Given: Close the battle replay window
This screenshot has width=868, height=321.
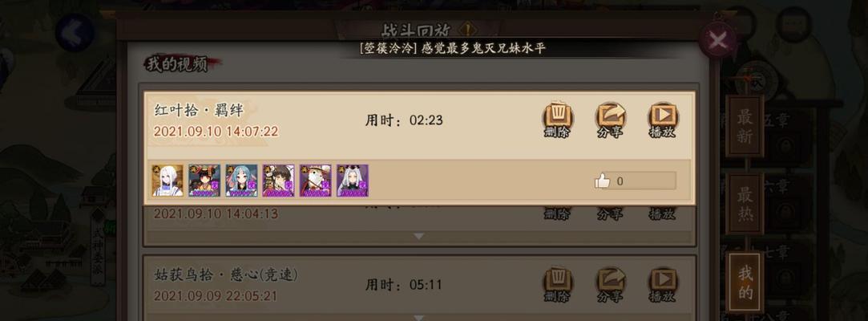Looking at the screenshot, I should click(718, 40).
